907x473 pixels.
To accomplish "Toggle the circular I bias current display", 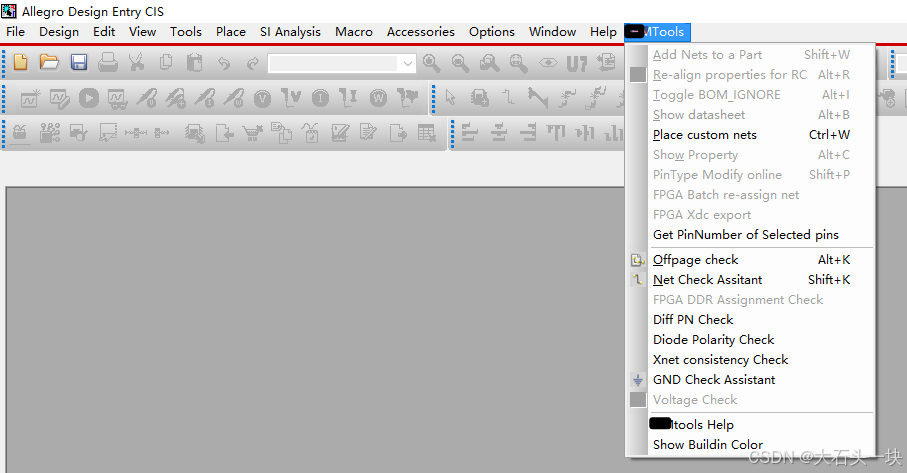I will [x=320, y=99].
